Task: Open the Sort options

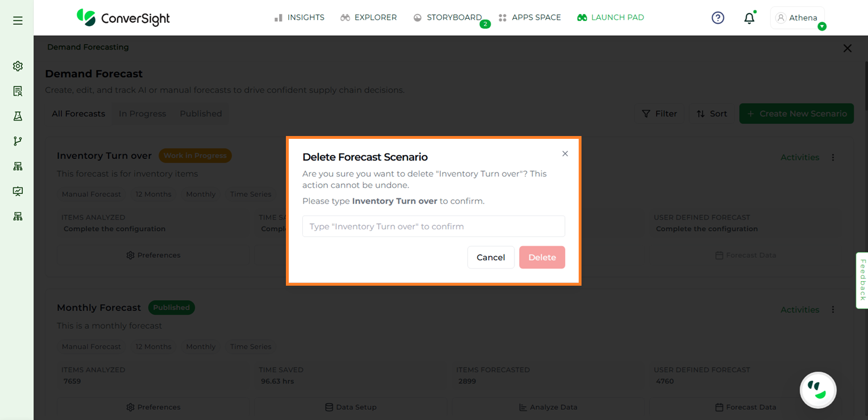Action: coord(712,114)
